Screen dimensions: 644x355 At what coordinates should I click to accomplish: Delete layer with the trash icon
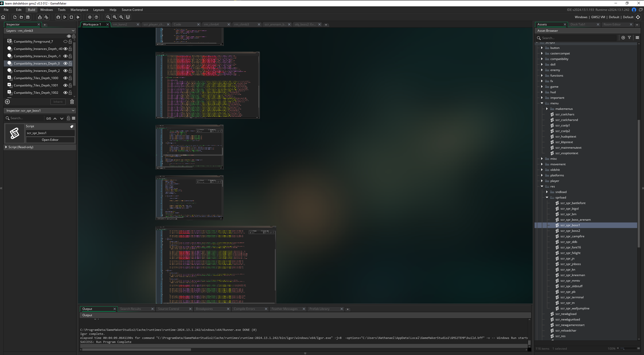click(72, 102)
